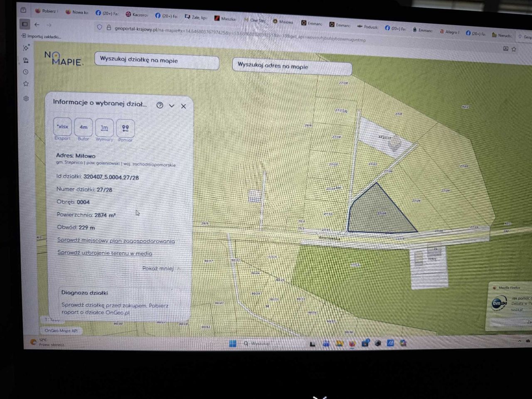Toggle the Firefox sidebar button
Screen dimensions: 532x399
tap(25, 24)
